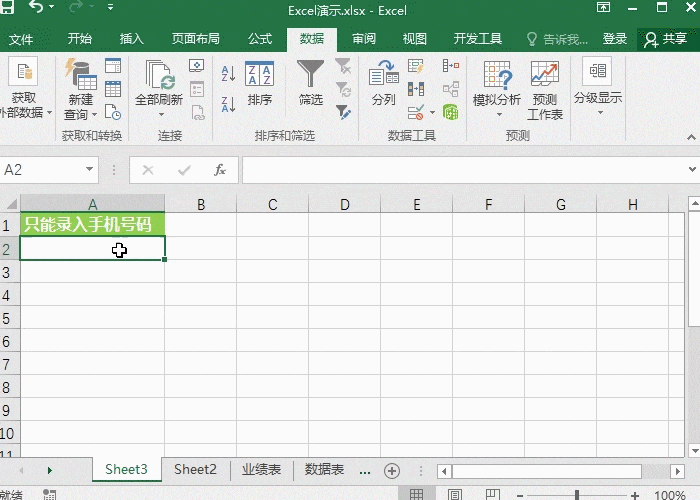
Task: Click horizontal scrollbar right arrow
Action: pyautogui.click(x=678, y=471)
